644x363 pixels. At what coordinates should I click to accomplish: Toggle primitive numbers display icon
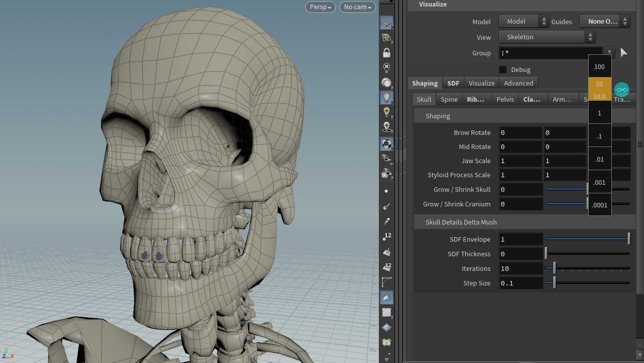pos(386,267)
